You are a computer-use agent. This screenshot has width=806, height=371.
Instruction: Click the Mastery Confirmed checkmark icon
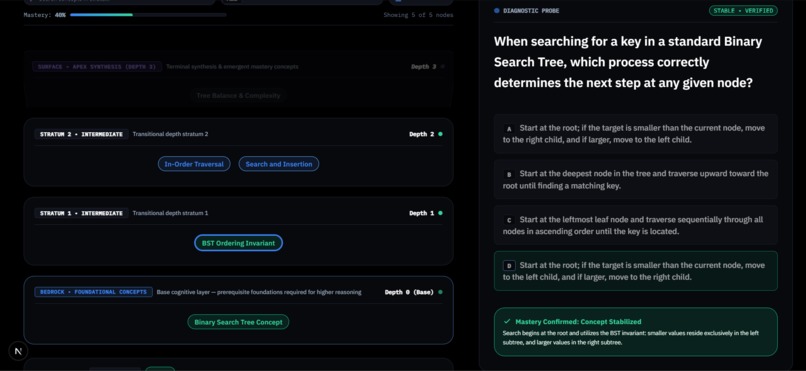(x=507, y=322)
